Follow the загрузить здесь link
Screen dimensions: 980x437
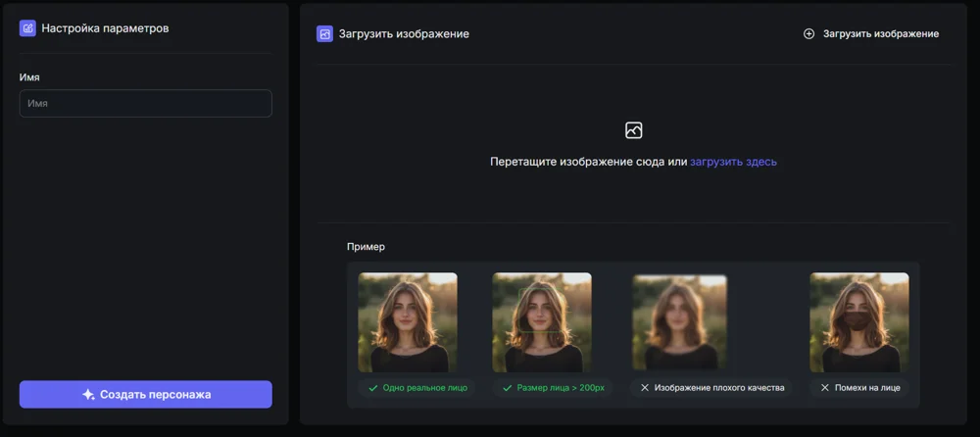tap(733, 162)
